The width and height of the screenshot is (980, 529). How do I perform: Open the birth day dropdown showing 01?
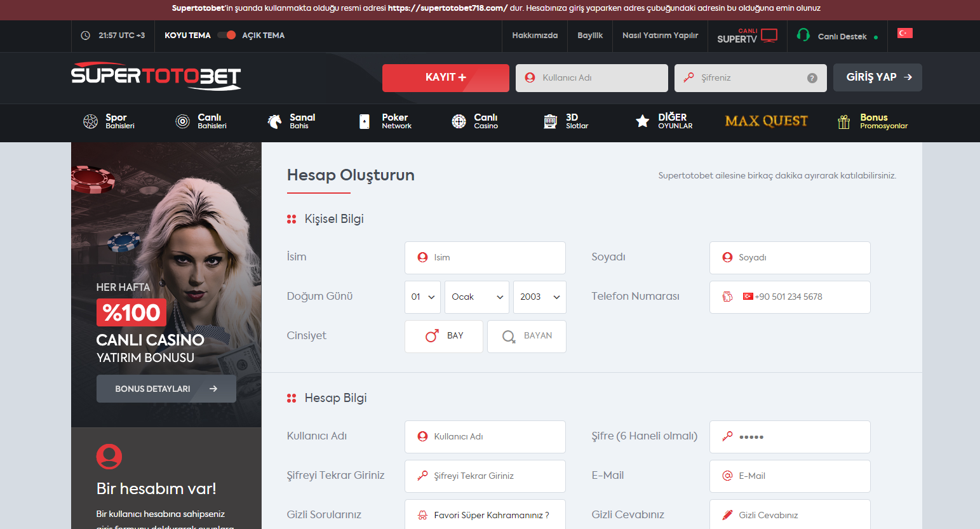(423, 297)
